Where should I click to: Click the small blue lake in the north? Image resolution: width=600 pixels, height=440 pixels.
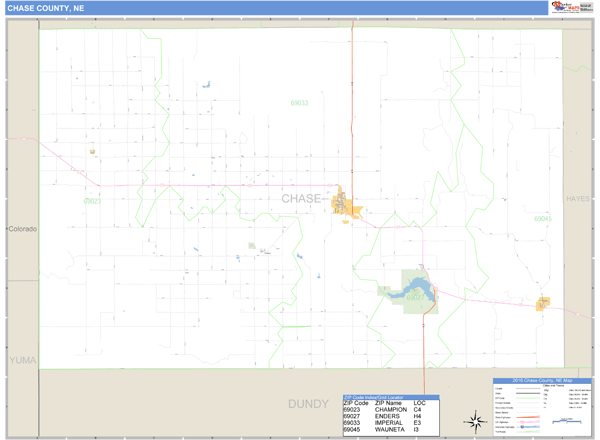pyautogui.click(x=206, y=85)
